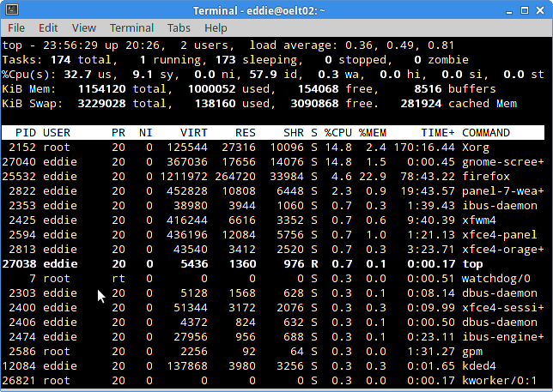Click the kworker/0:1 command
The height and width of the screenshot is (392, 553).
500,381
